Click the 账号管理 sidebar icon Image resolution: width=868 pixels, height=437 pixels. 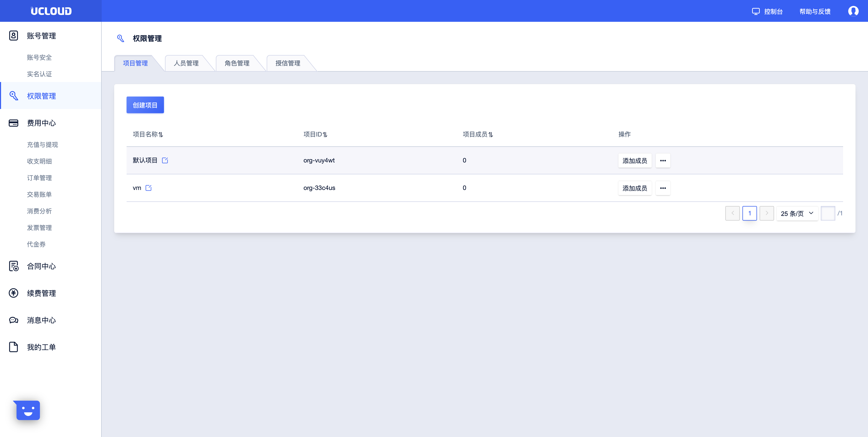point(13,36)
